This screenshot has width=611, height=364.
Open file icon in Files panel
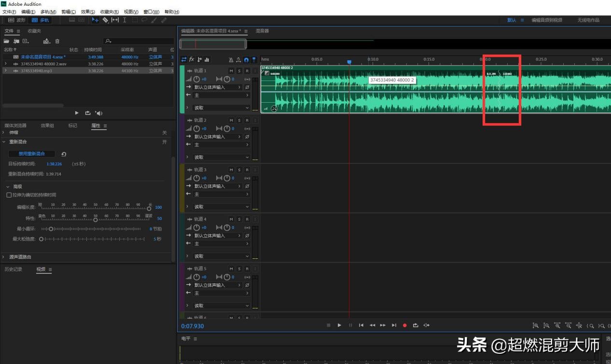point(7,41)
